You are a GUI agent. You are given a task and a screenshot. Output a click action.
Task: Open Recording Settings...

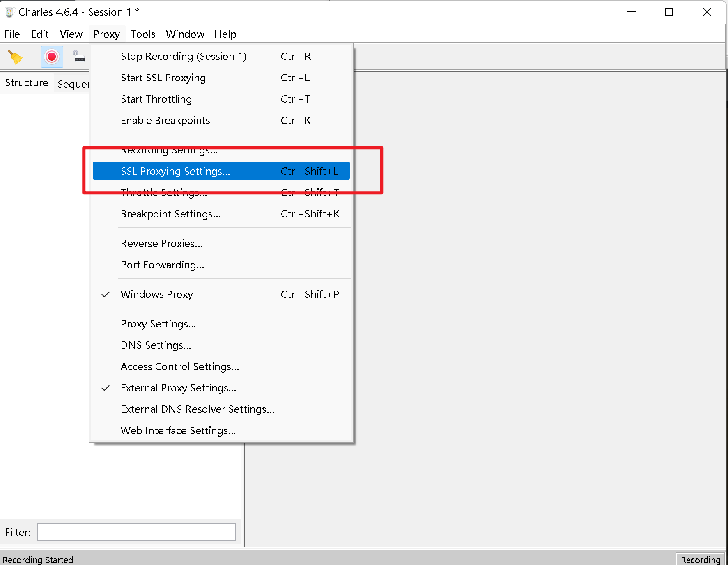coord(221,150)
